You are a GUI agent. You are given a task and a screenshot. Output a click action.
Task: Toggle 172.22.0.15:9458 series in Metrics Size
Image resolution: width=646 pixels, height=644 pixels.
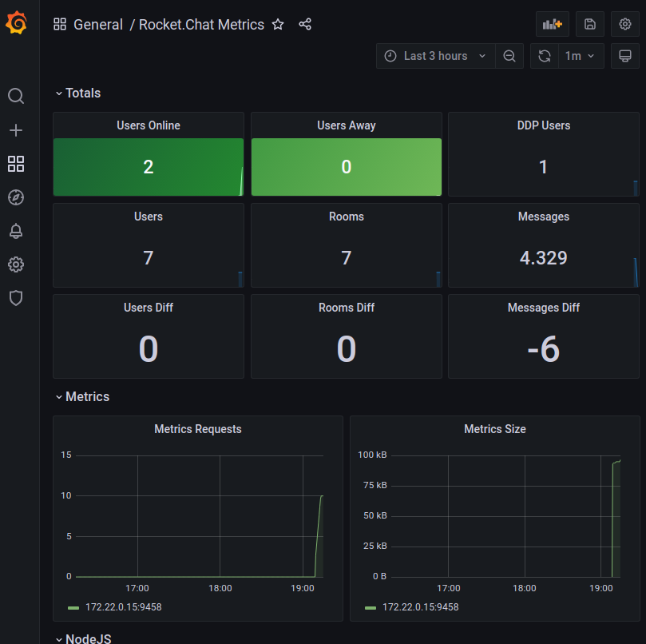[x=421, y=607]
